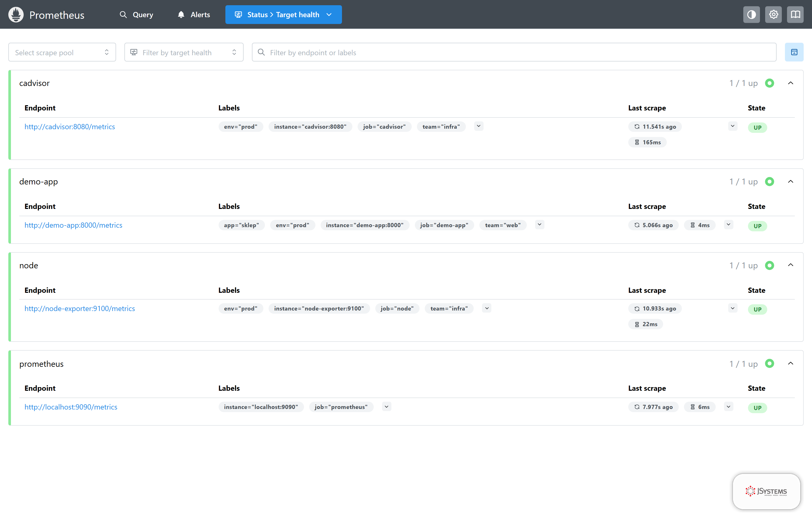812x521 pixels.
Task: Expand labels for cadvisor target
Action: click(479, 126)
